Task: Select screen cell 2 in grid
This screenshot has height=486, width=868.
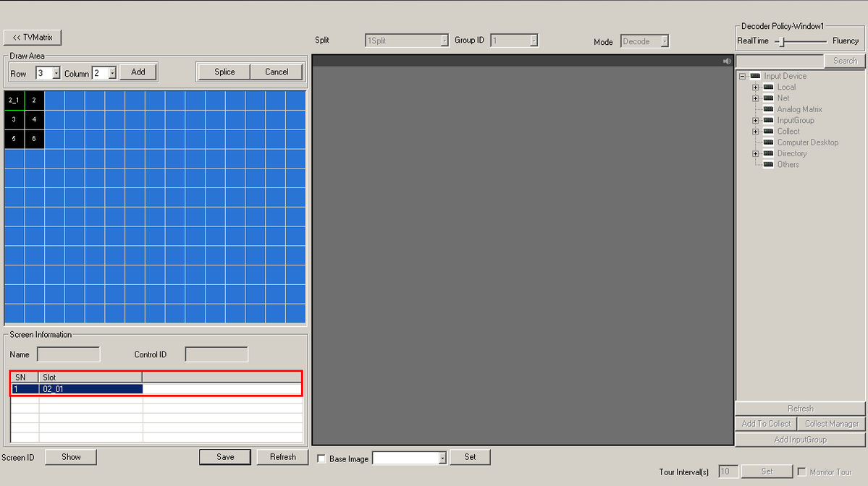Action: point(34,100)
